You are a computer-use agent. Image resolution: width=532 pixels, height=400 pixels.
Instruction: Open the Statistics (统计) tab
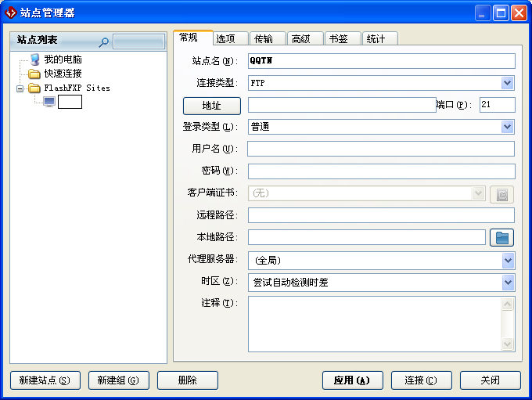(x=376, y=38)
